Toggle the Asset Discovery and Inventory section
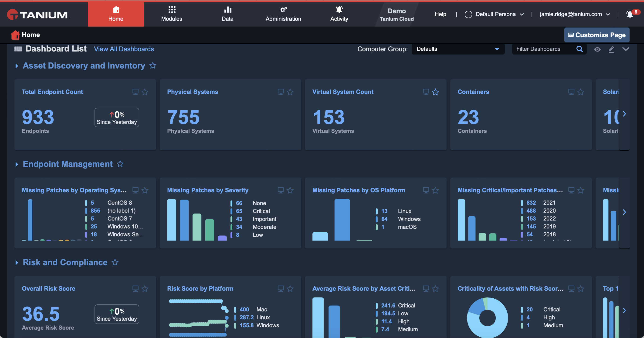Viewport: 644px width, 338px height. click(x=15, y=66)
